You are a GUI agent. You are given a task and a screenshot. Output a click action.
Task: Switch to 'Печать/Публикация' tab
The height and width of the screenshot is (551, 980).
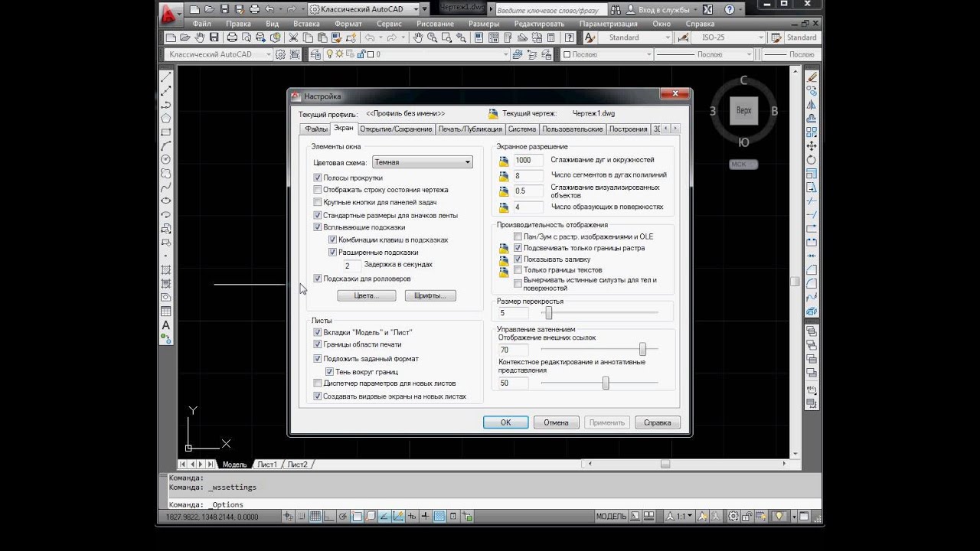point(470,129)
